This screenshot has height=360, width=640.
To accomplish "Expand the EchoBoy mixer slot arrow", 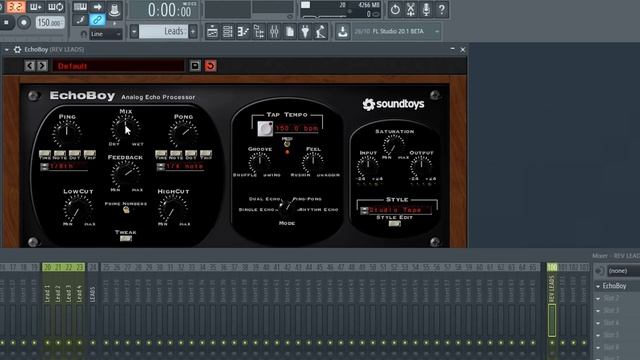I will point(598,286).
